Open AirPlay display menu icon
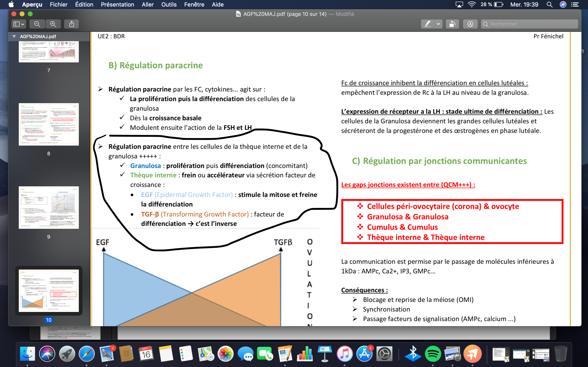588x367 pixels. 459,4
